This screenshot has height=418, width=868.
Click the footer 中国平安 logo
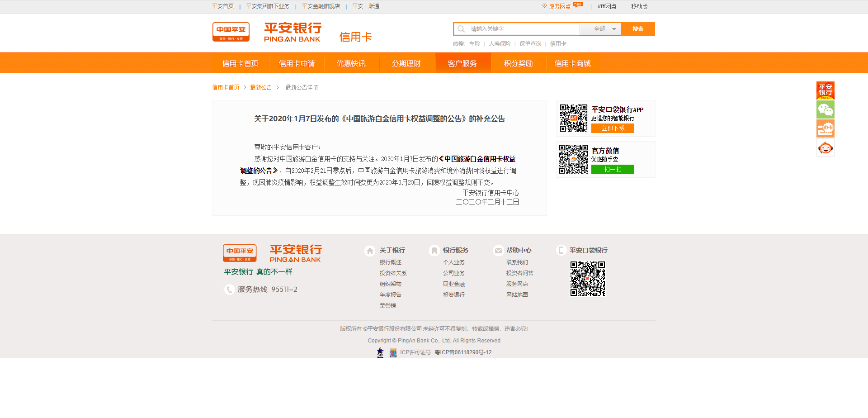[240, 253]
